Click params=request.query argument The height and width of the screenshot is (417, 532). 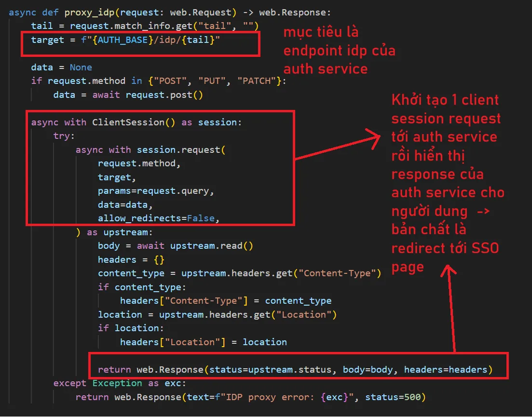(156, 191)
